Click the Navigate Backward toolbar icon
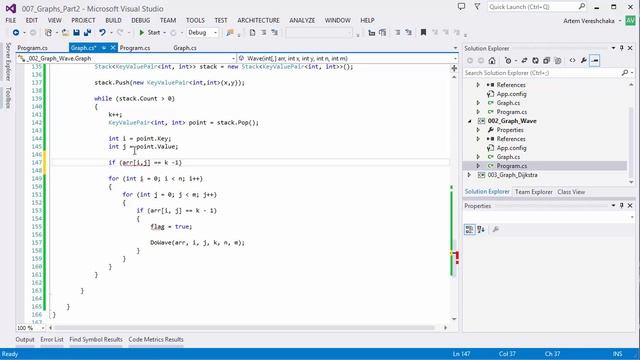The width and height of the screenshot is (640, 360). point(16,33)
